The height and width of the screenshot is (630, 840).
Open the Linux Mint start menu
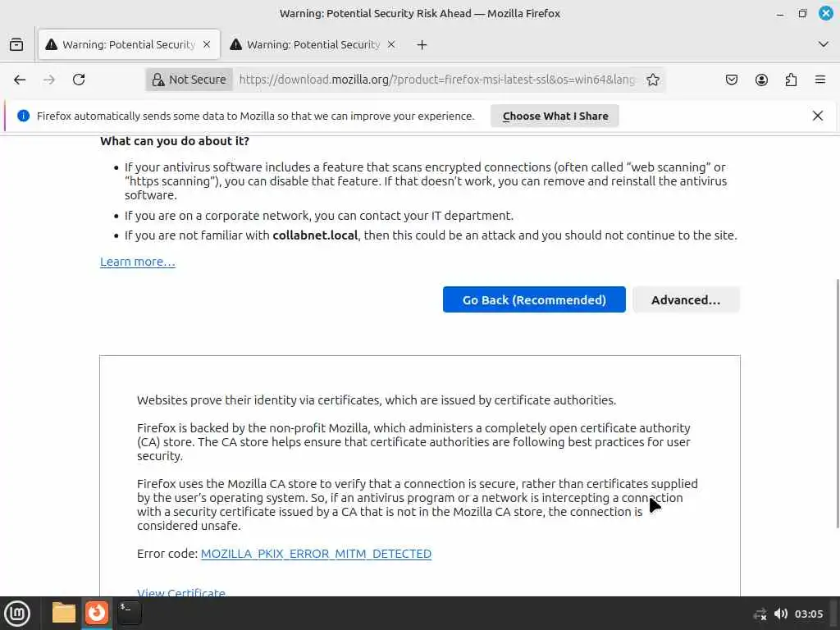(17, 614)
